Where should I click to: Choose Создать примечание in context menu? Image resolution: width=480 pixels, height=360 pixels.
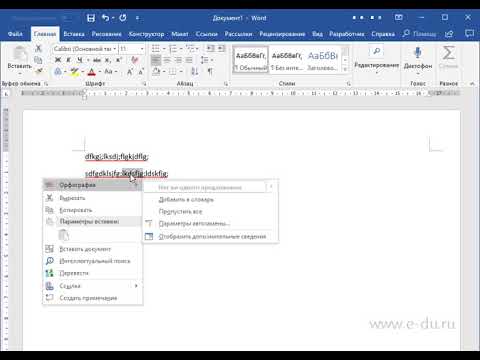(x=93, y=298)
